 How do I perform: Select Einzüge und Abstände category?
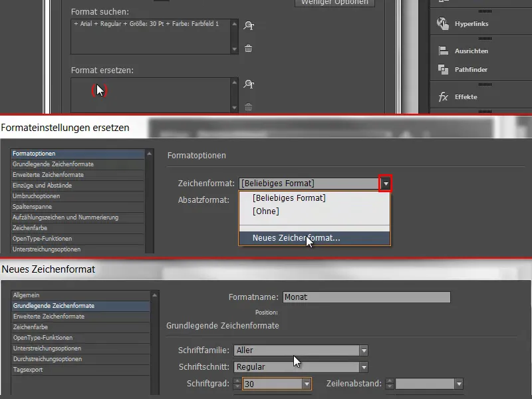[x=78, y=186]
